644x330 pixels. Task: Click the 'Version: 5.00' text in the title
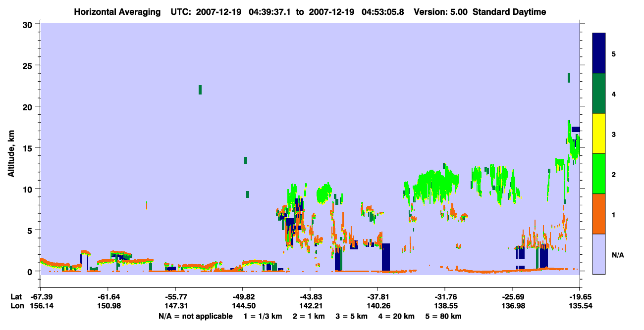[x=440, y=12]
